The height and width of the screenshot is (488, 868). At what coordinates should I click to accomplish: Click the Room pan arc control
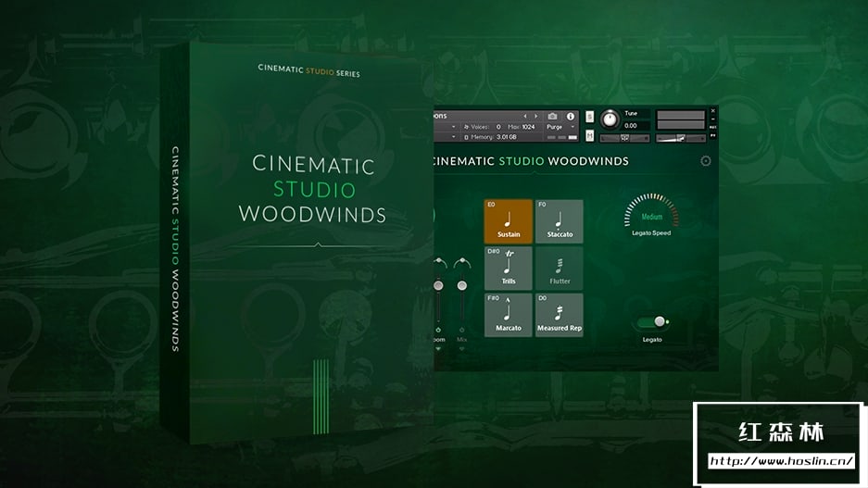pyautogui.click(x=439, y=262)
